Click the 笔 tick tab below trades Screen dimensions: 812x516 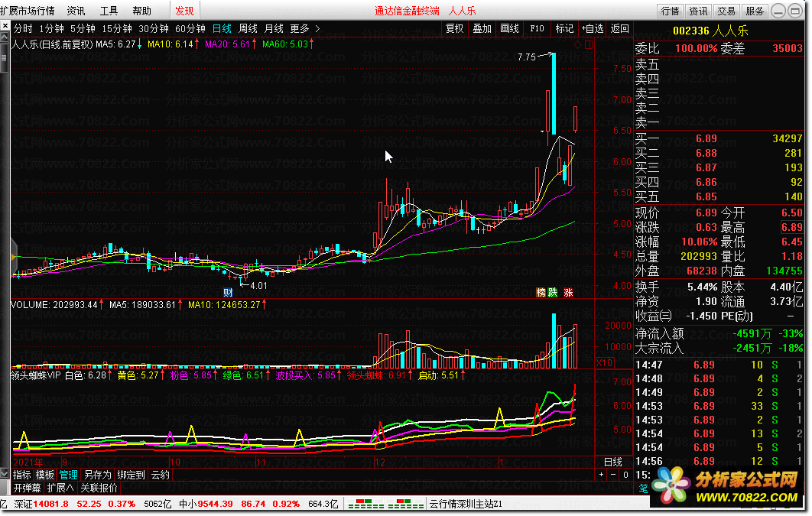click(x=643, y=488)
